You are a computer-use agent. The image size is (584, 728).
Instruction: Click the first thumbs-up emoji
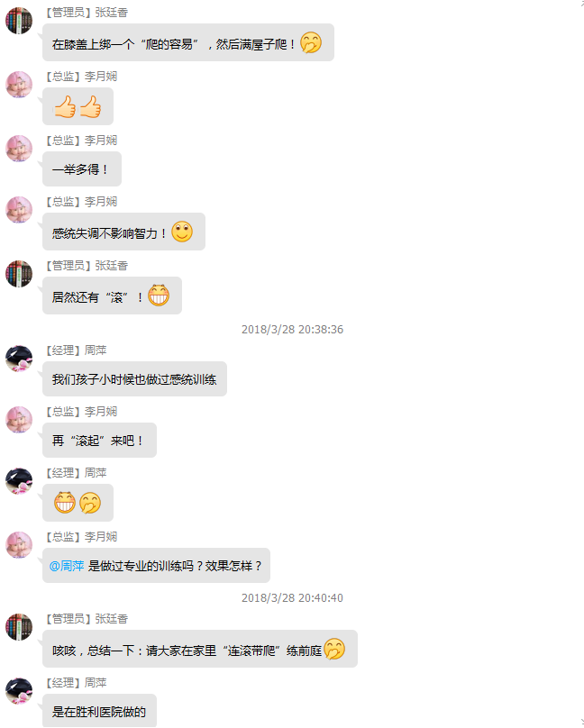pos(65,107)
